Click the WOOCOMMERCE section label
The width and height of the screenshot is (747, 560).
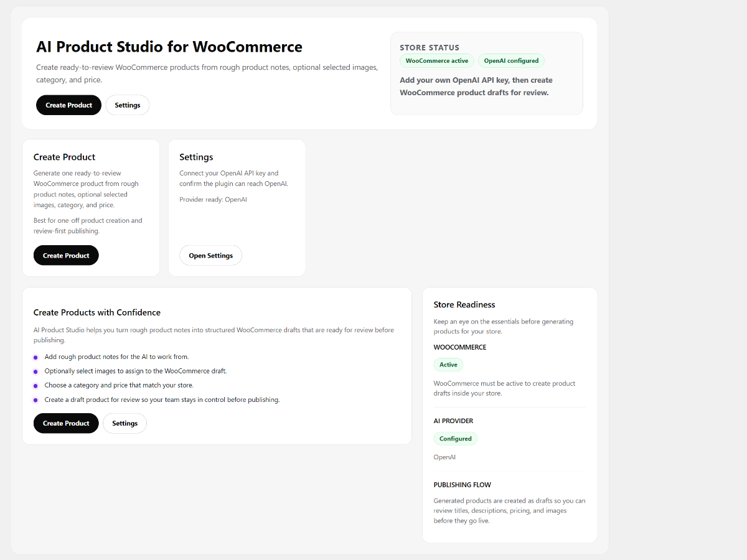tap(460, 347)
